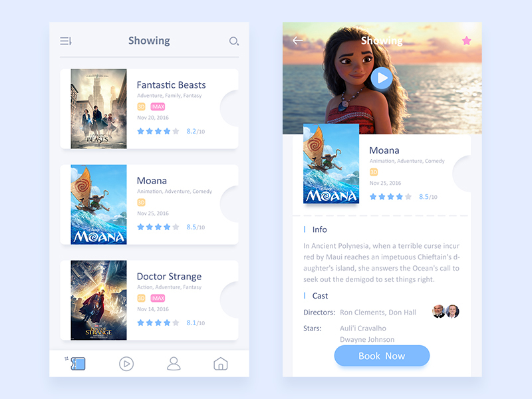Select the Fantastic Beasts title
Viewport: 532px width, 399px height.
pos(172,85)
